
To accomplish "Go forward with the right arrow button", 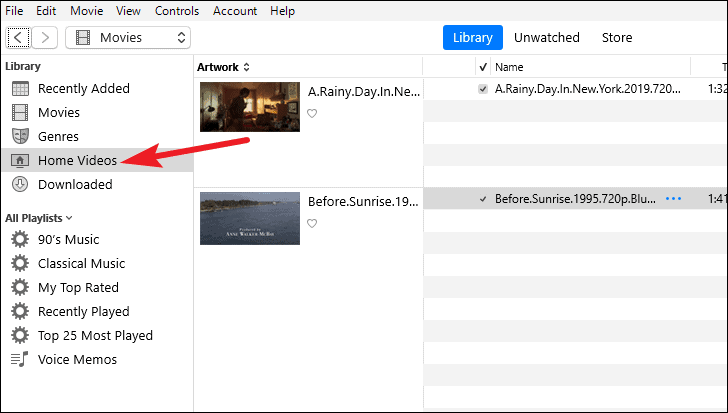I will [45, 38].
